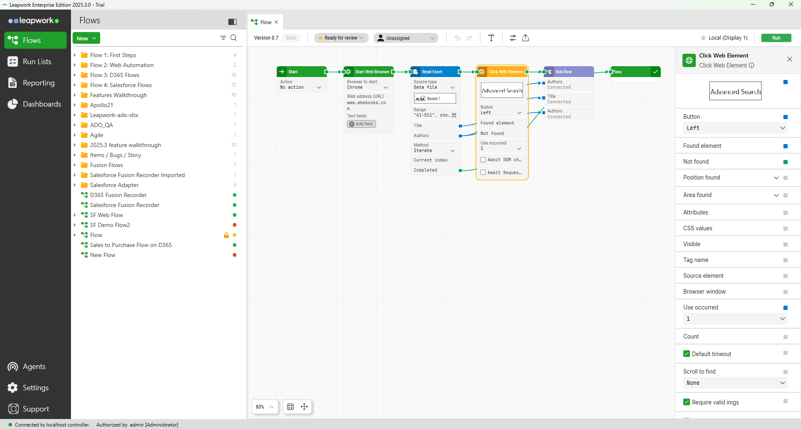Click the text annotation tool icon
The width and height of the screenshot is (801, 429).
click(491, 38)
